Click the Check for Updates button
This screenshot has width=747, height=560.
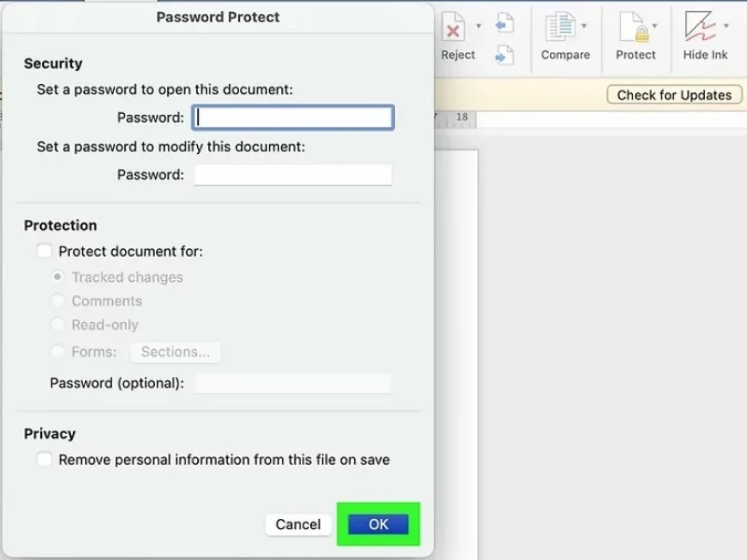pyautogui.click(x=674, y=95)
